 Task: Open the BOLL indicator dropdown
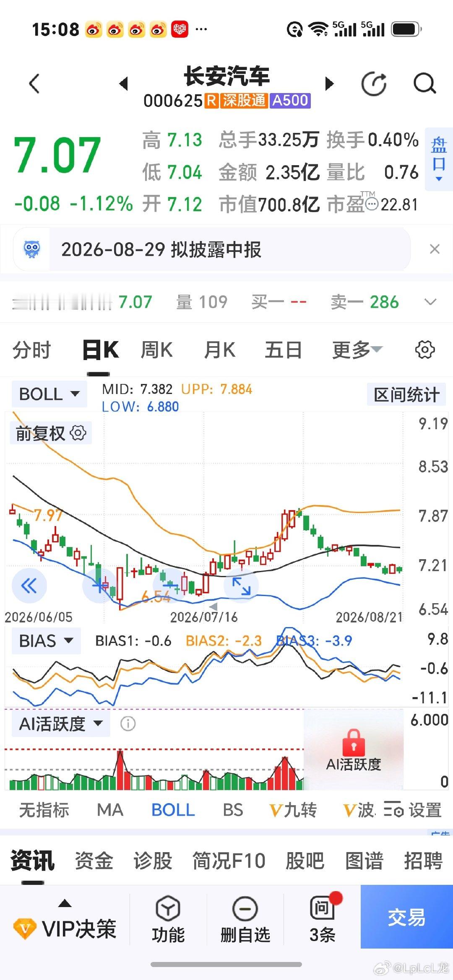point(49,394)
